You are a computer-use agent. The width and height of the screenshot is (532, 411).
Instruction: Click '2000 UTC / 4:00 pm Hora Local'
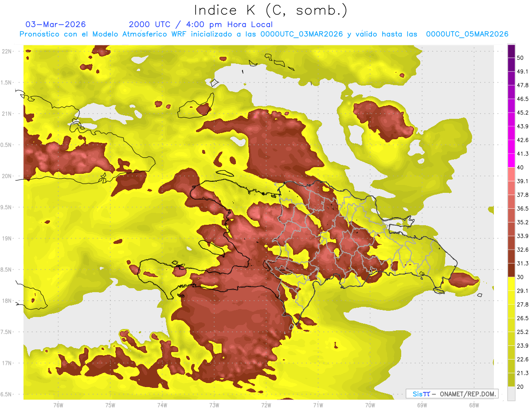point(201,24)
